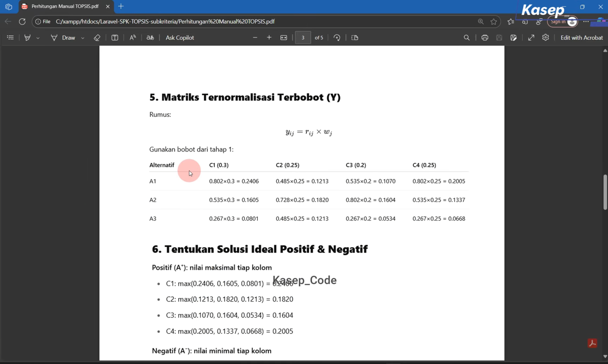Open zoom control in address bar
608x364 pixels.
point(481,22)
